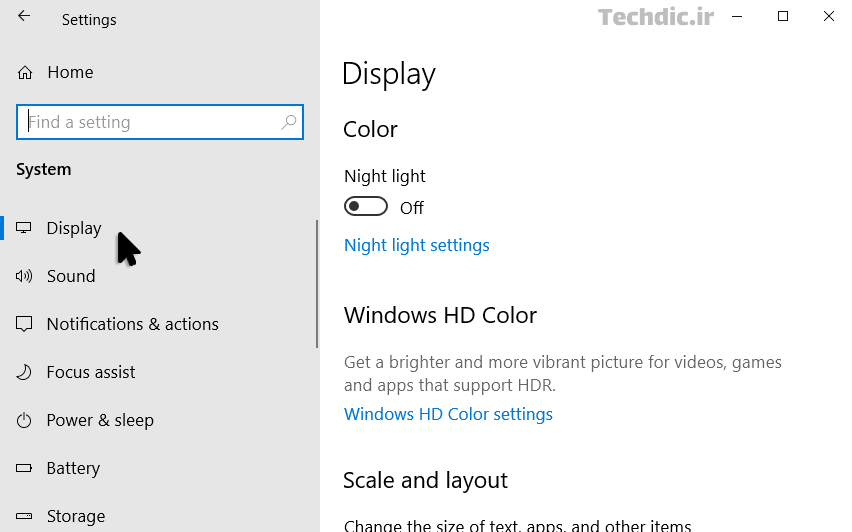Go to Notifications & actions
Screen dimensions: 852x532
[133, 324]
